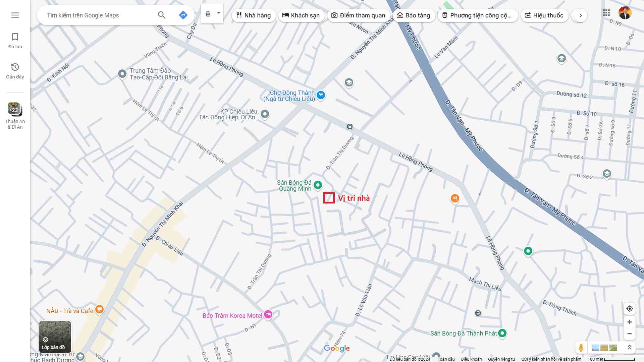Open directions with blue arrow icon
The height and width of the screenshot is (362, 644).
183,15
